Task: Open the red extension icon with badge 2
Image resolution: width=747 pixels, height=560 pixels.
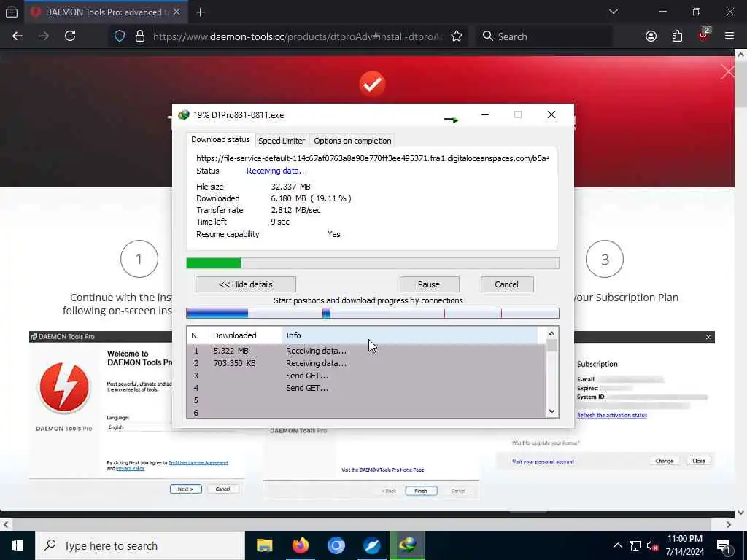Action: [x=704, y=35]
